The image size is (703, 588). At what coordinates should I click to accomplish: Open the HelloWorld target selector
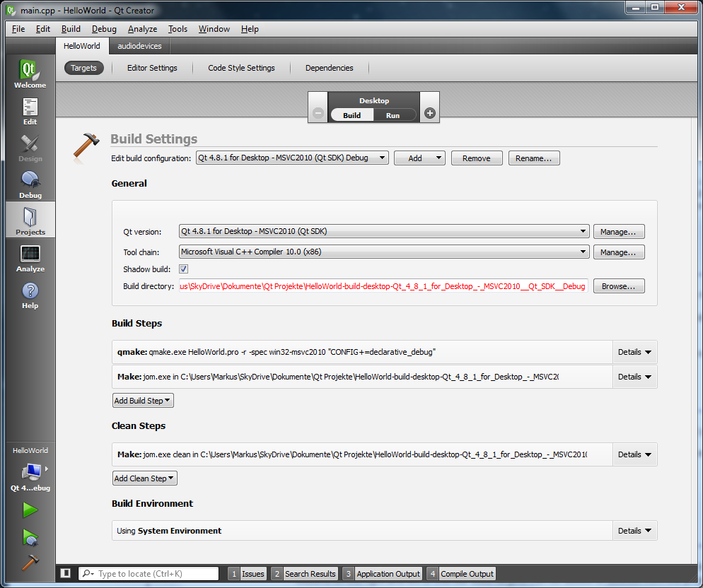click(30, 470)
